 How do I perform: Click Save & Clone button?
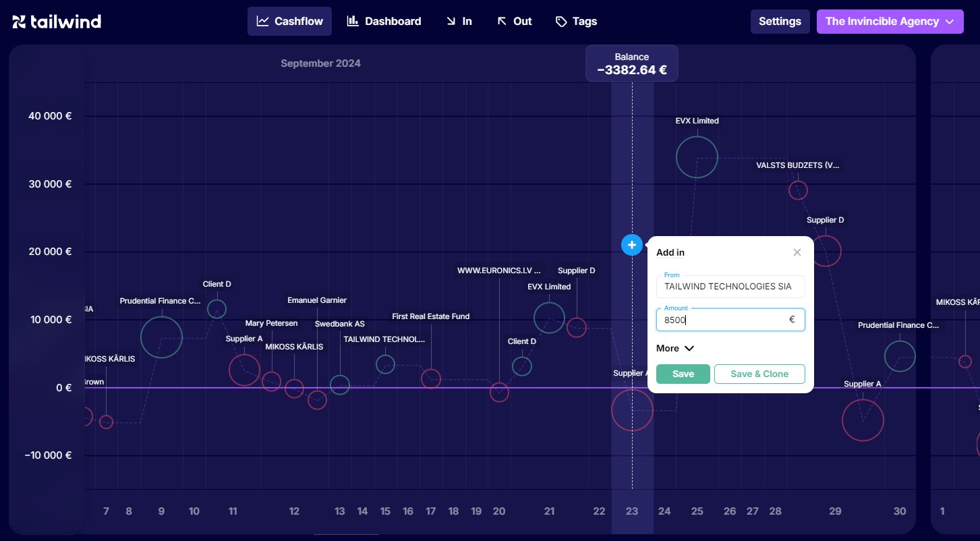point(759,374)
